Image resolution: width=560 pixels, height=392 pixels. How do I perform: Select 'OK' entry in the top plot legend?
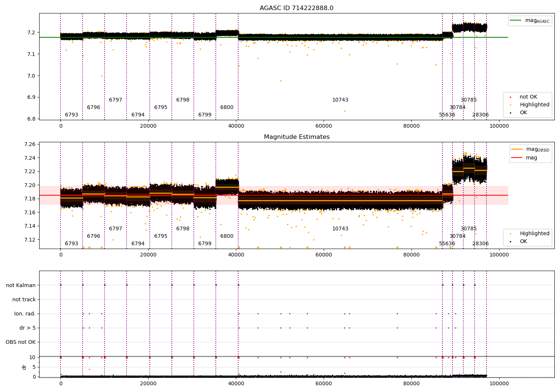point(523,113)
